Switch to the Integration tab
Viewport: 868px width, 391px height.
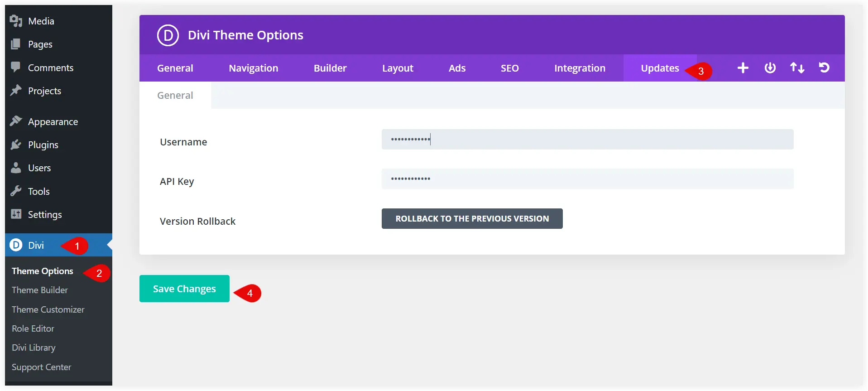[x=580, y=68]
